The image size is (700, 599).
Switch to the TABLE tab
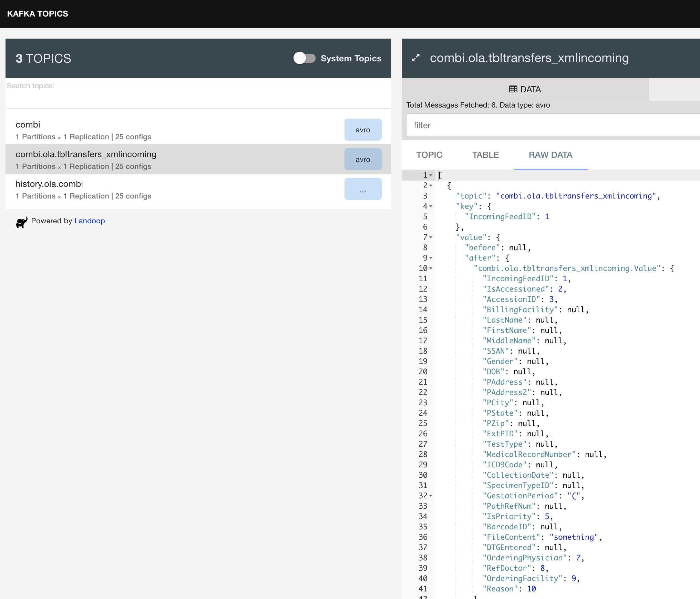485,155
